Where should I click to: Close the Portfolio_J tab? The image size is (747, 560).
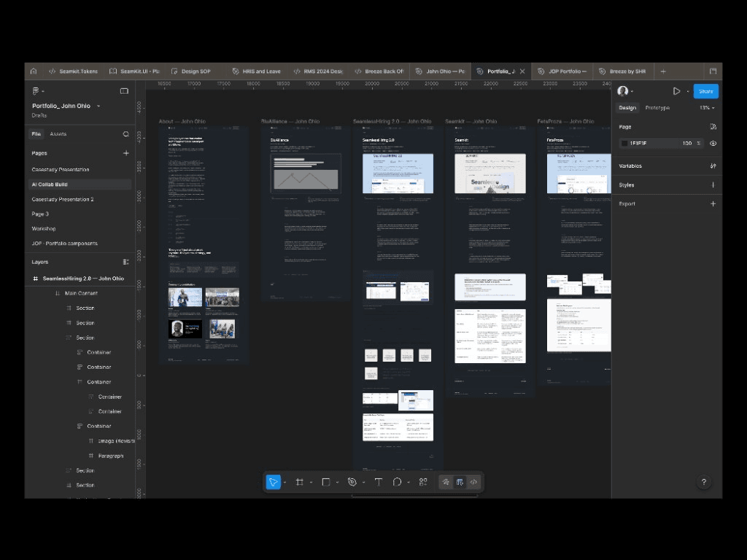point(522,71)
